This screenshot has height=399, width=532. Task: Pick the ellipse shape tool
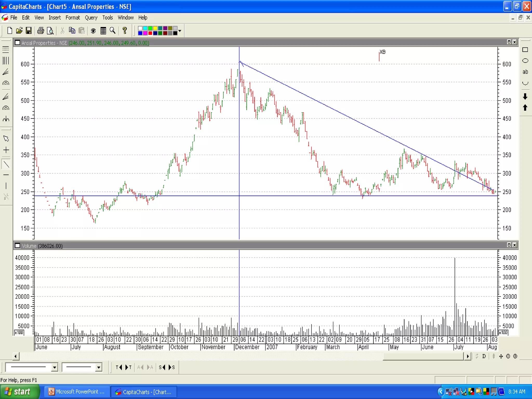click(525, 61)
